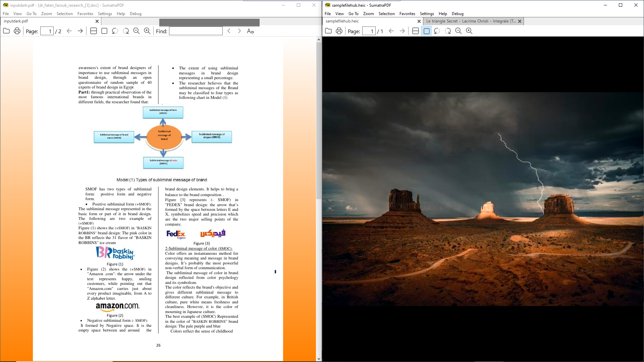Screen dimensions: 644x362
Task: Toggle Fit Single Page in right window toolbar
Action: (x=426, y=31)
